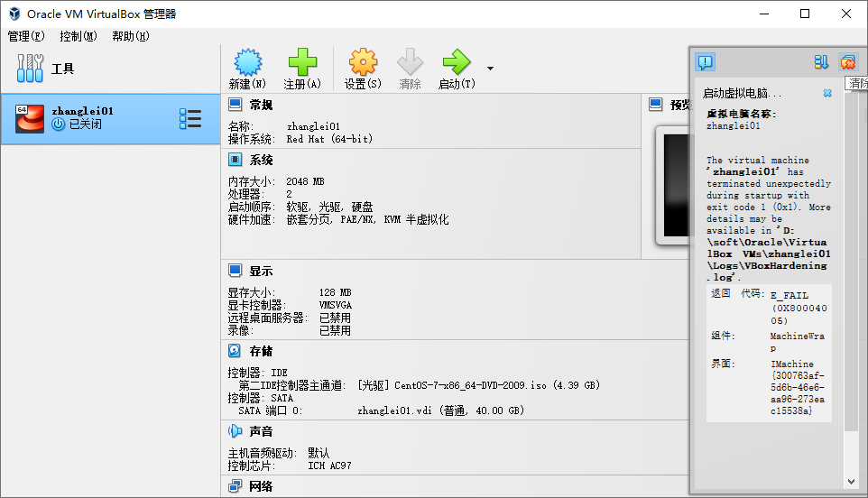Click the 注册(A) green plus icon
The width and height of the screenshot is (868, 498).
pos(302,62)
